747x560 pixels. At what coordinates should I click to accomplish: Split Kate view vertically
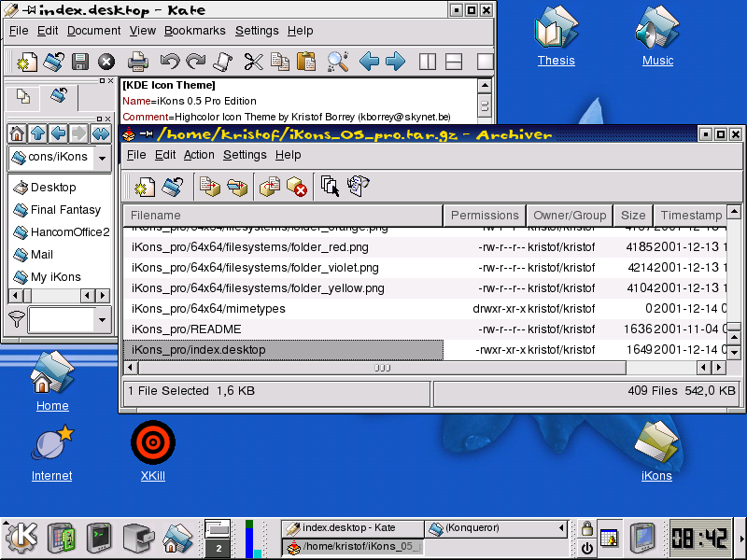tap(428, 62)
